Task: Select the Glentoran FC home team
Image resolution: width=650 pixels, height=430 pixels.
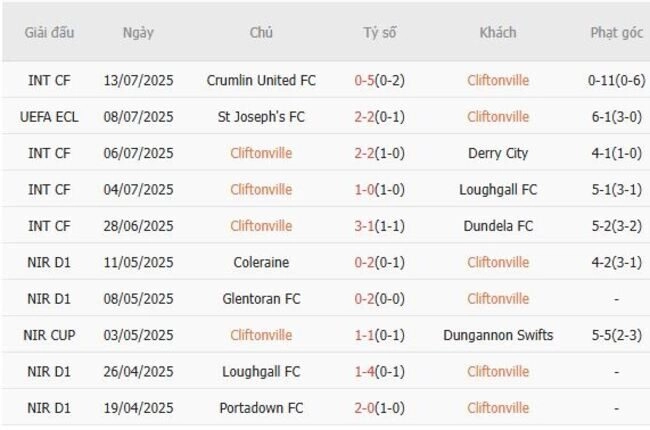Action: point(261,299)
